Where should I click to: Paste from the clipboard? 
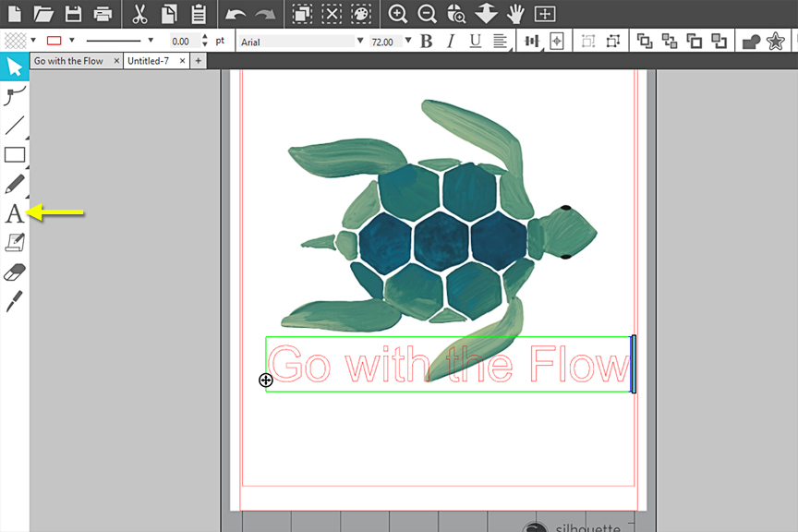click(x=199, y=14)
